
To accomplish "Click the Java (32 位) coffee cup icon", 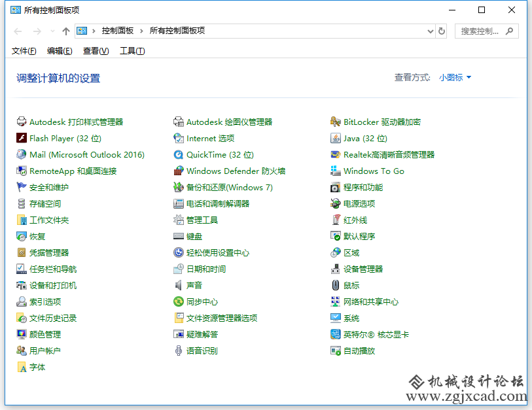I will point(336,138).
